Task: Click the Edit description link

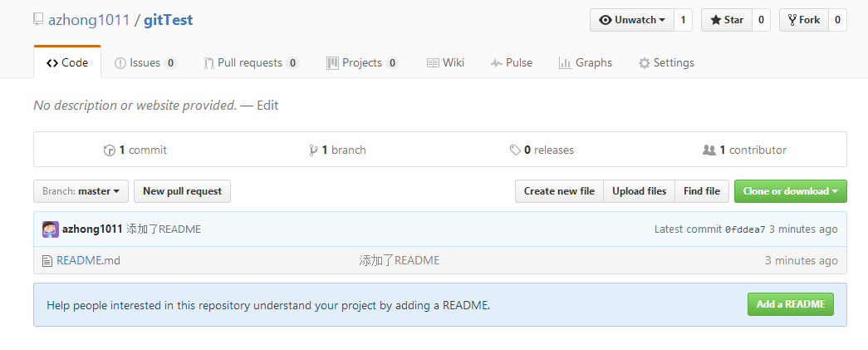Action: 267,106
